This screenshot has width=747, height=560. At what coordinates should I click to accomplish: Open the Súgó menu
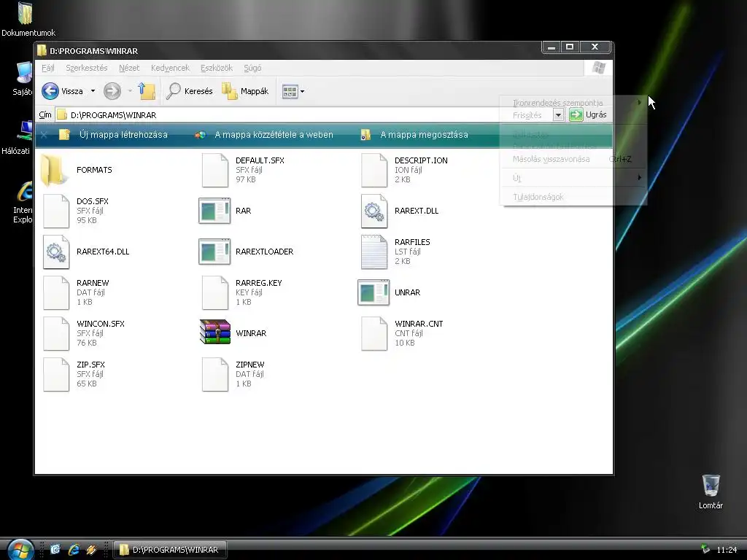pyautogui.click(x=252, y=68)
